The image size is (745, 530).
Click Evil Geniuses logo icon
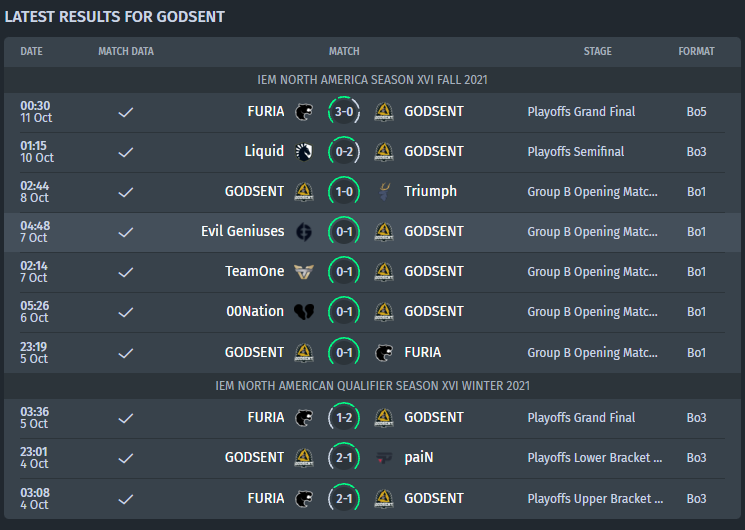pyautogui.click(x=304, y=232)
